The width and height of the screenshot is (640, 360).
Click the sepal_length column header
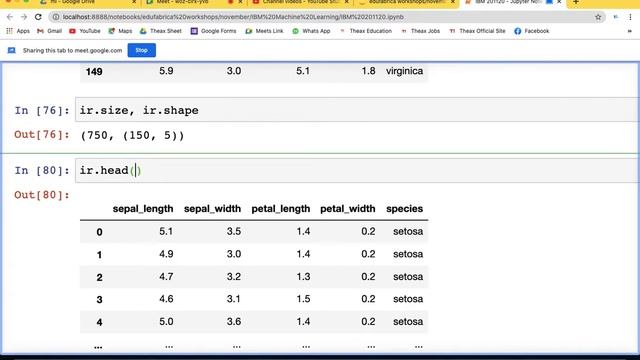click(x=143, y=209)
